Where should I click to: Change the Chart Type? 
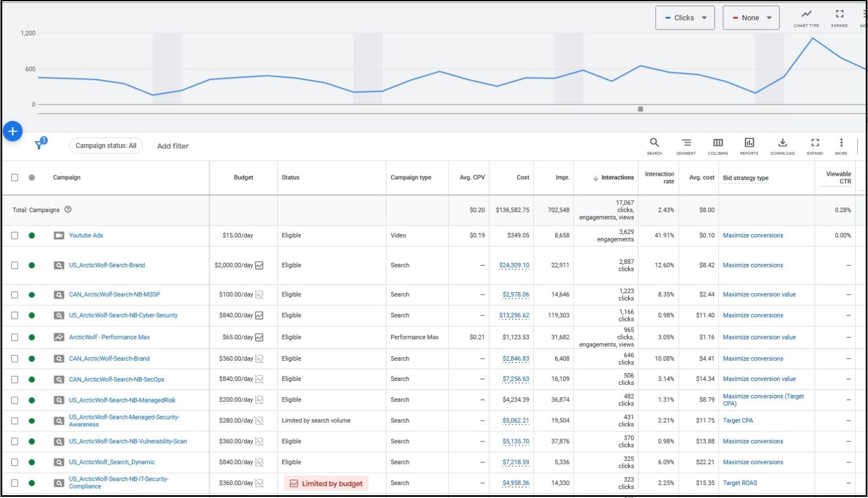click(x=806, y=18)
